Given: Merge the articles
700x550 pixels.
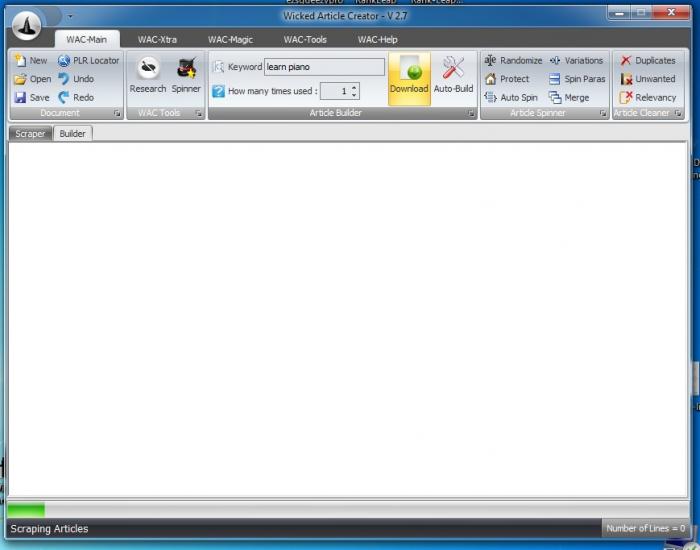Looking at the screenshot, I should 569,97.
